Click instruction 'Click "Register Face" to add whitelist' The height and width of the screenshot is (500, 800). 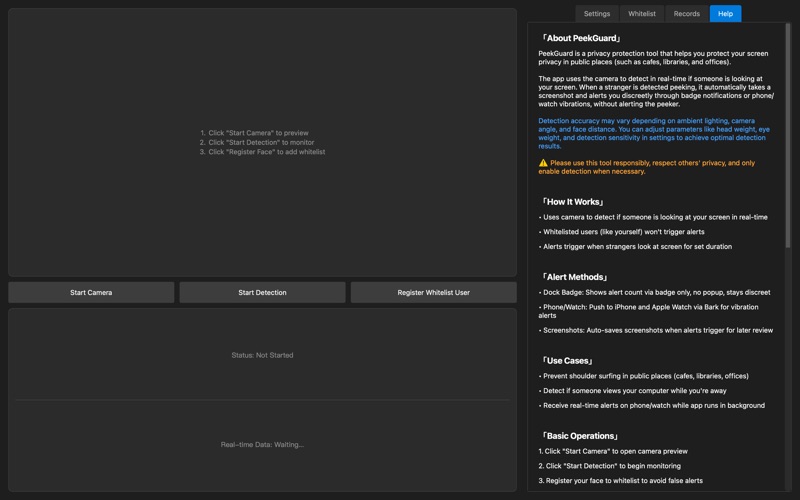262,152
